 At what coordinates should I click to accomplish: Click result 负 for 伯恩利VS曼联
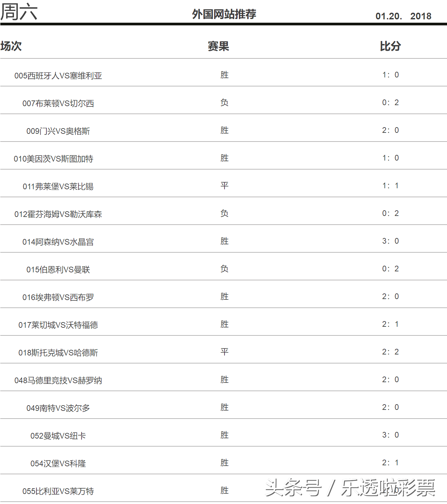pos(225,269)
